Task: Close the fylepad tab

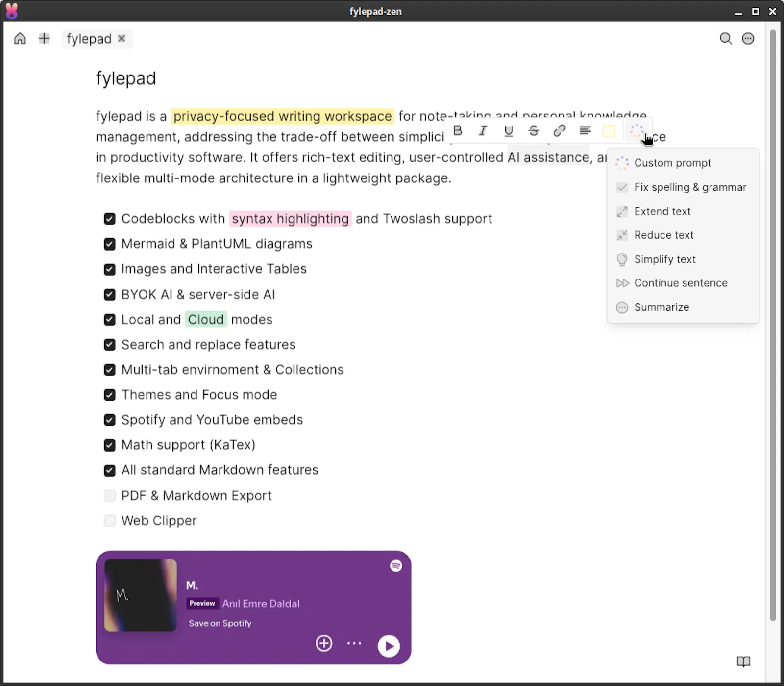Action: 122,38
